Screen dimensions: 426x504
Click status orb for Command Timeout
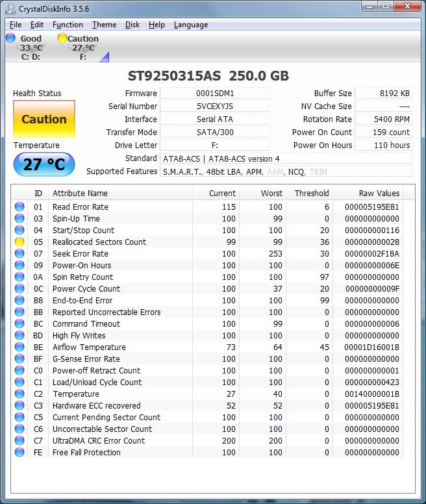[x=19, y=323]
